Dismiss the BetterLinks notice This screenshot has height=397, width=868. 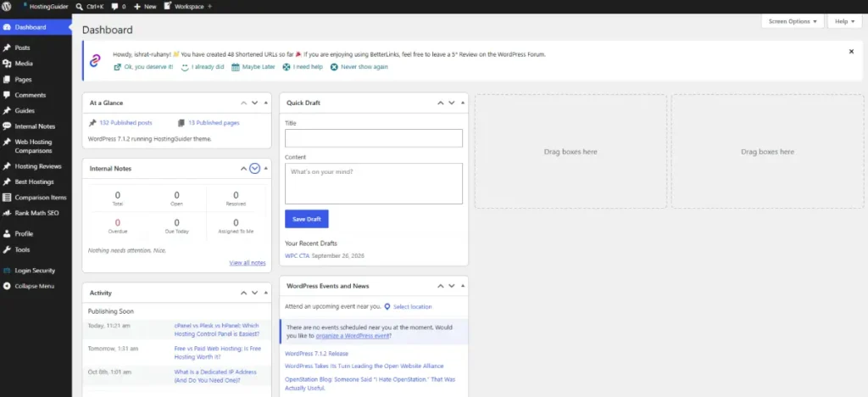point(851,52)
